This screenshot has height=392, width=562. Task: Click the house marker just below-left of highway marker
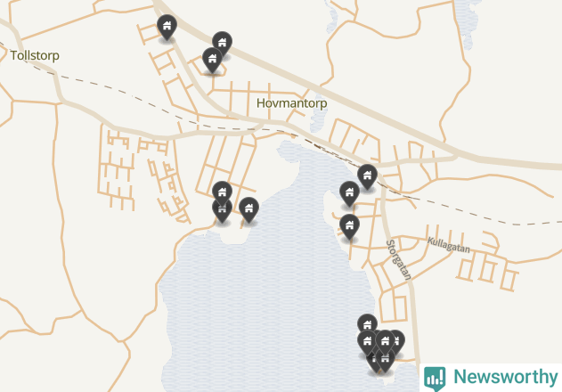(x=212, y=60)
